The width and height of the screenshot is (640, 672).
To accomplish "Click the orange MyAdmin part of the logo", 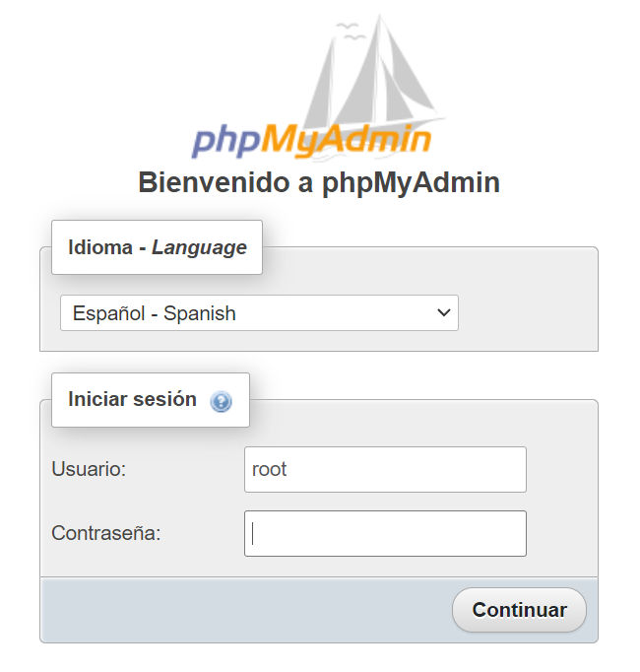I will (346, 138).
